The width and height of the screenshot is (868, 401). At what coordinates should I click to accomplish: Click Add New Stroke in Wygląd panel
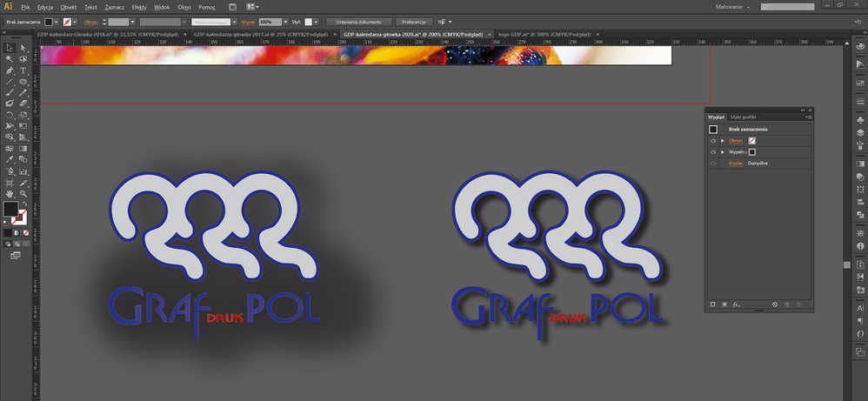click(713, 304)
